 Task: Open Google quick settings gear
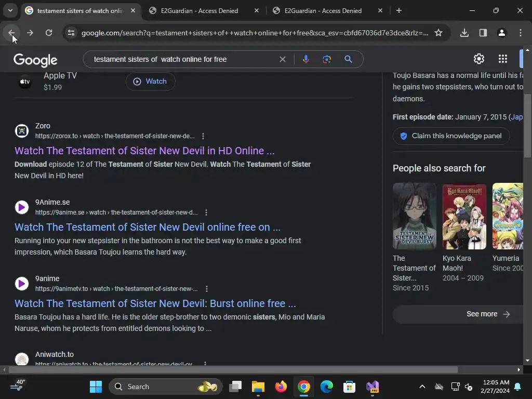tap(478, 59)
